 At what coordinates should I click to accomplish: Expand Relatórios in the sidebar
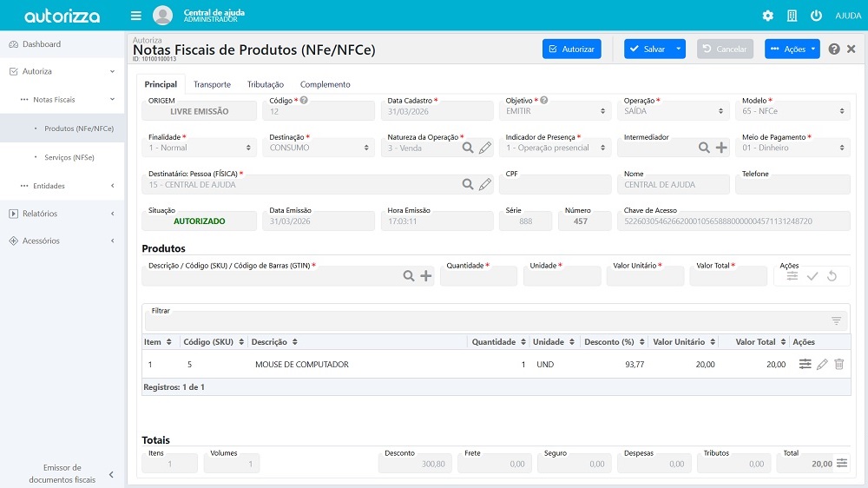(x=62, y=214)
